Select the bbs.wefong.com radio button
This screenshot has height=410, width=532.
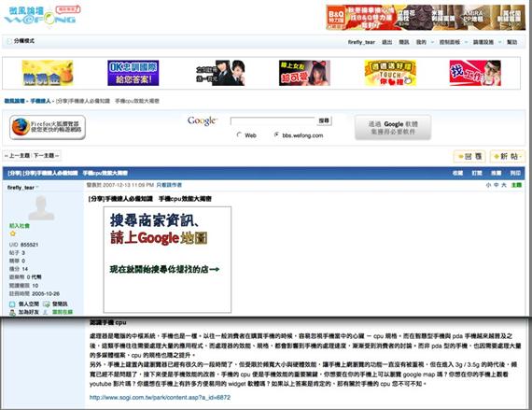pos(276,134)
